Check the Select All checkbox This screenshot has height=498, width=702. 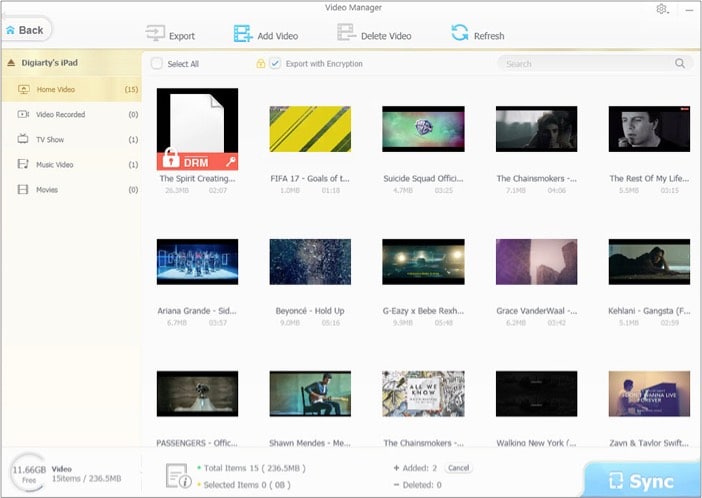(157, 64)
